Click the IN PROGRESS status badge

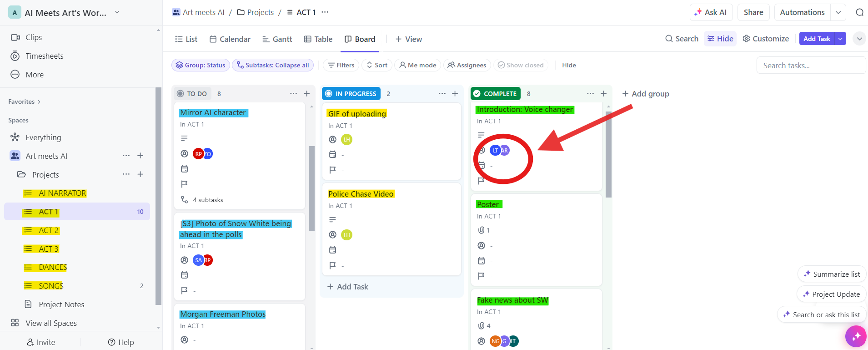351,94
